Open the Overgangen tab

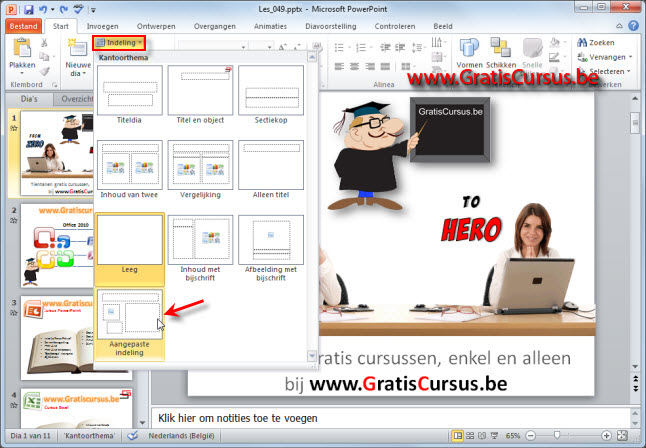215,26
